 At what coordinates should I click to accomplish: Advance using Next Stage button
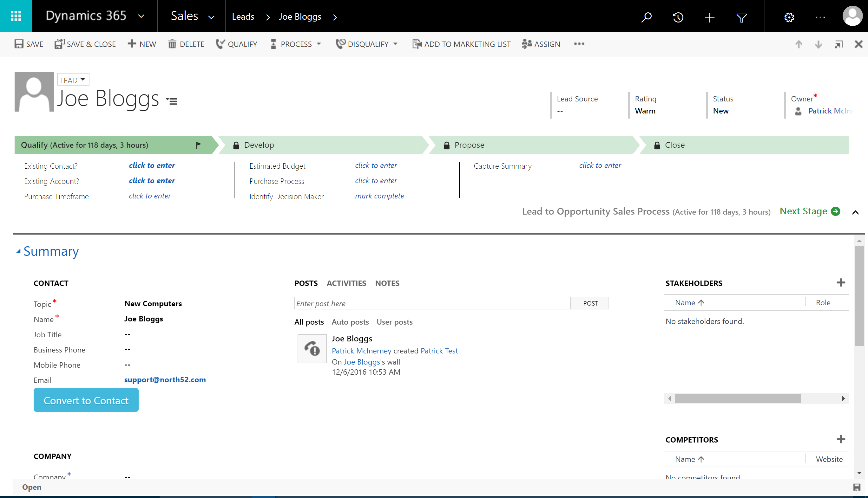(x=810, y=211)
